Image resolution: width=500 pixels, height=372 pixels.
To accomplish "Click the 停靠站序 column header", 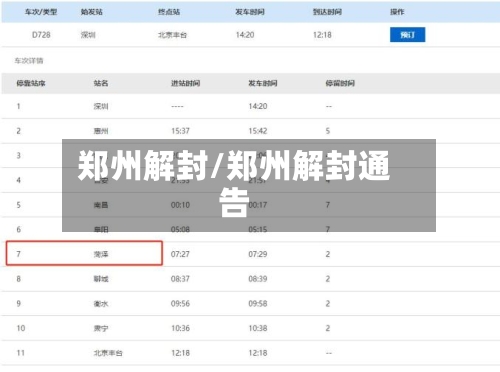I will (31, 83).
